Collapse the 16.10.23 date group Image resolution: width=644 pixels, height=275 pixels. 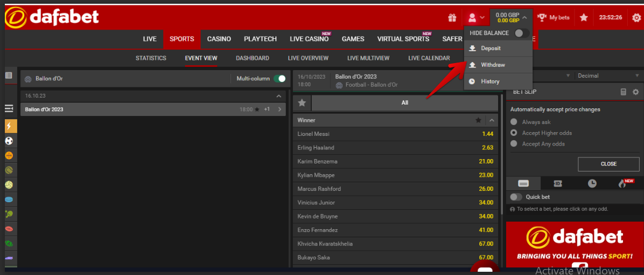(x=279, y=96)
